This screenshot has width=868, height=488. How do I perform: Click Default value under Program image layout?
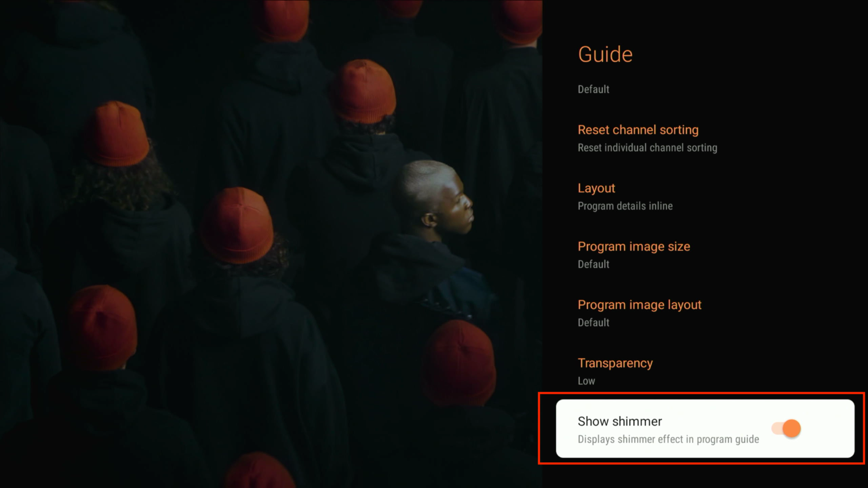click(593, 323)
